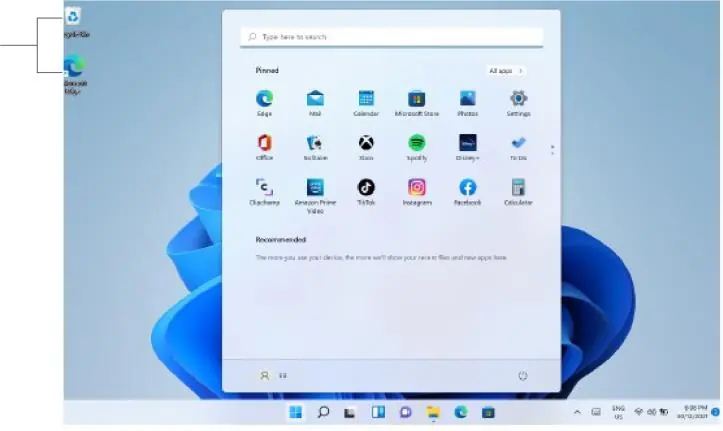Image resolution: width=723 pixels, height=431 pixels.
Task: Click the 'Recommended' section heading
Action: pos(281,240)
